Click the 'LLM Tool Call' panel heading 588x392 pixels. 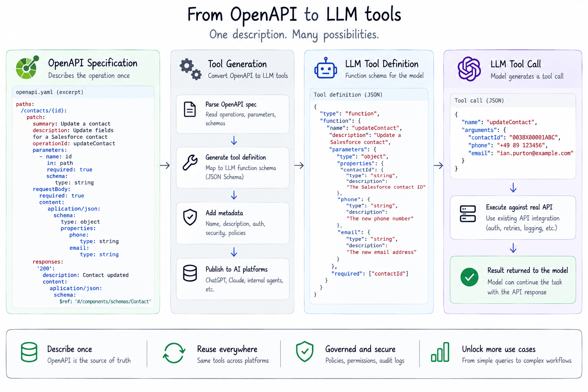(516, 64)
